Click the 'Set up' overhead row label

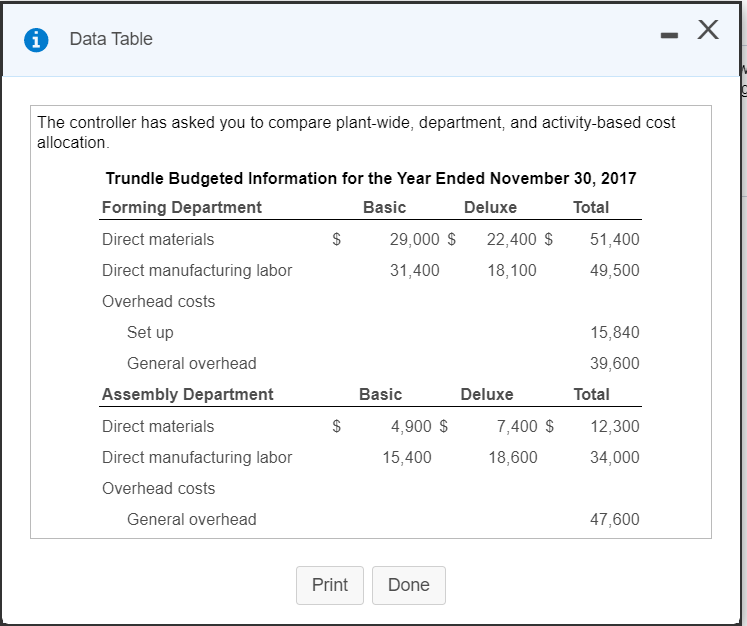coord(150,333)
